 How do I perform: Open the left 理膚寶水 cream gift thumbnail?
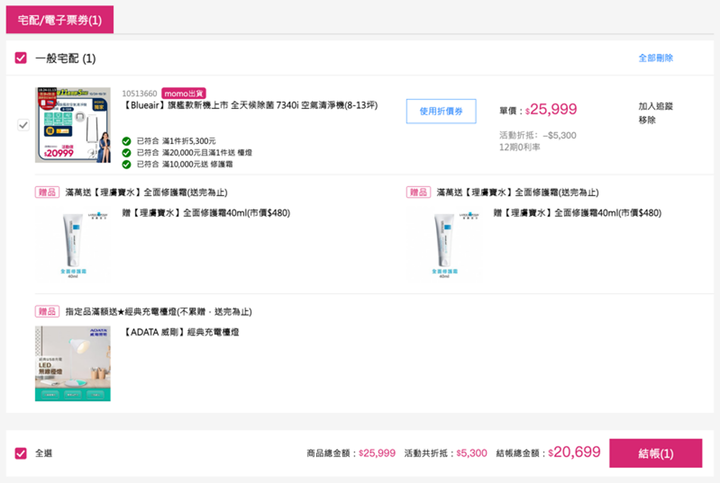point(73,243)
